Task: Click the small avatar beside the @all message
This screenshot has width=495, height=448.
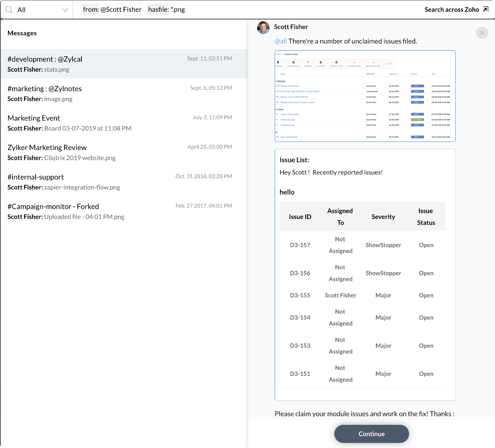Action: (263, 28)
